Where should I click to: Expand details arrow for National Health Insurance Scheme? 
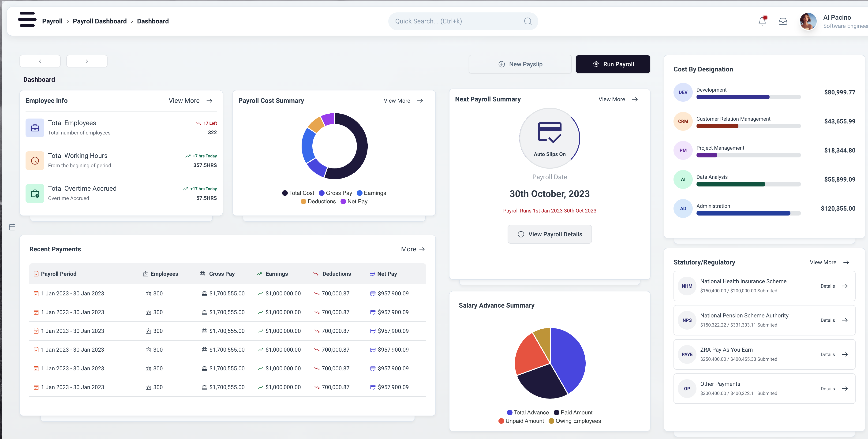click(845, 286)
